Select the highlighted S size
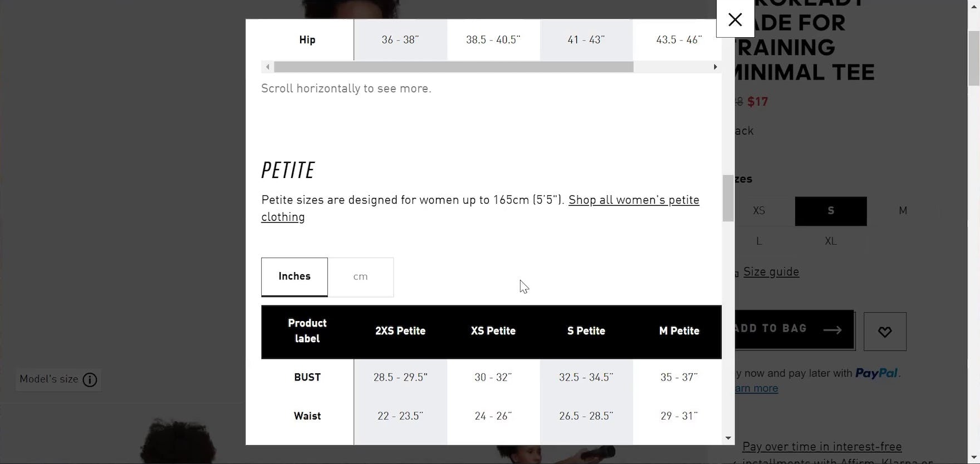The height and width of the screenshot is (464, 980). point(830,211)
